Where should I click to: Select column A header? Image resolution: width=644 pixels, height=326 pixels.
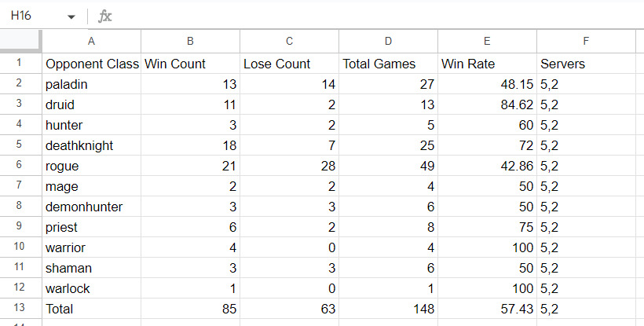point(91,42)
